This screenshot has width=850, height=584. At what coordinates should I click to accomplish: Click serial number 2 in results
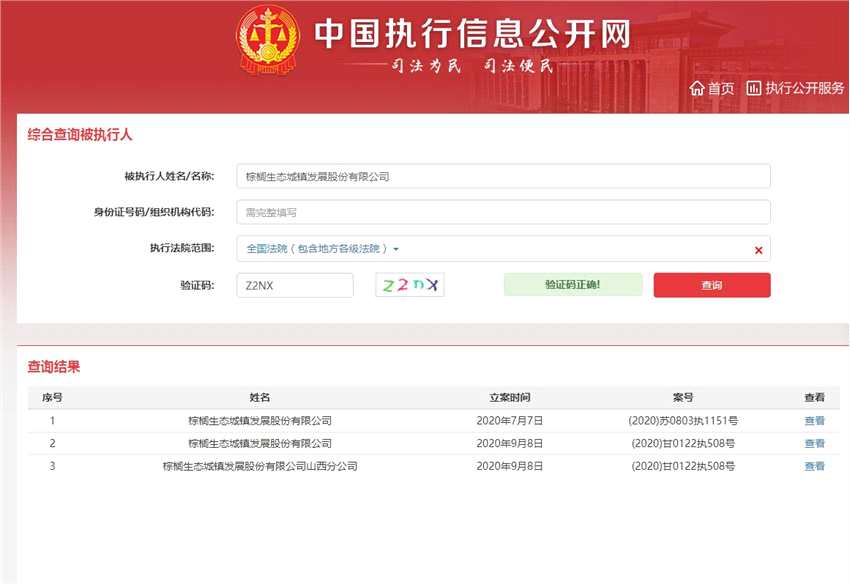point(52,443)
